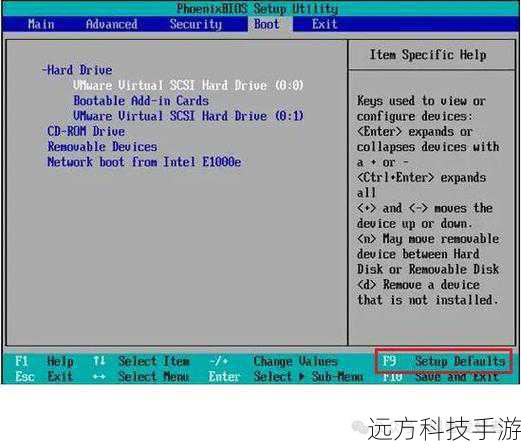Open the Main menu tab

41,24
